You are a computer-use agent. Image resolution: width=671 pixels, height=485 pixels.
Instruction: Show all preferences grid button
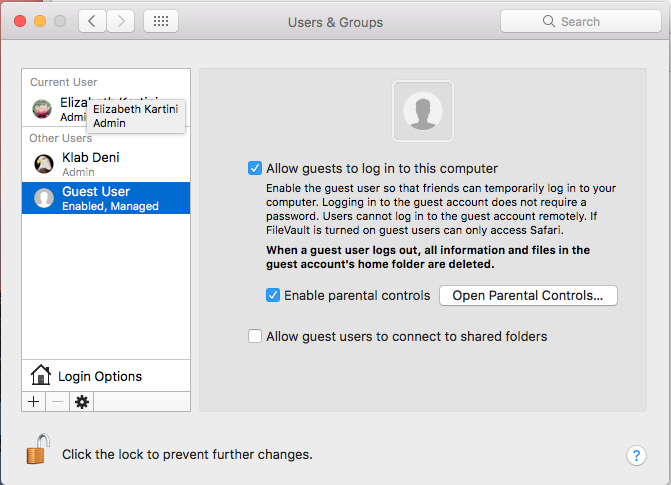(x=162, y=21)
